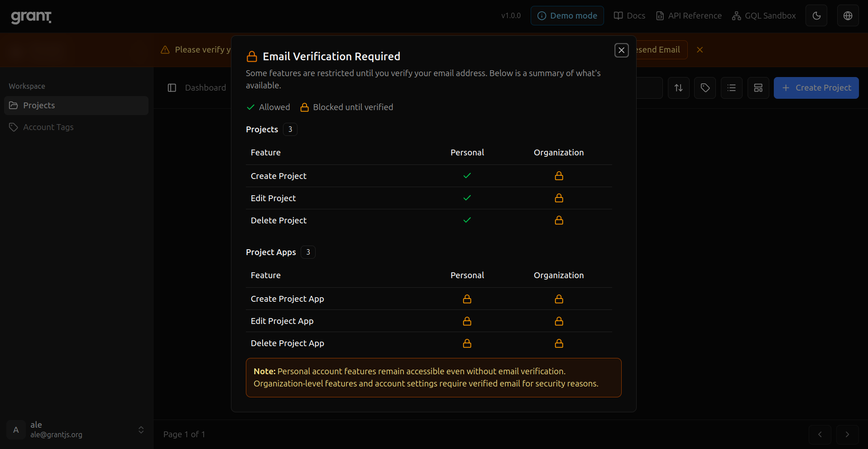Click the Project Apps count badge 3
The image size is (868, 449).
coord(308,252)
